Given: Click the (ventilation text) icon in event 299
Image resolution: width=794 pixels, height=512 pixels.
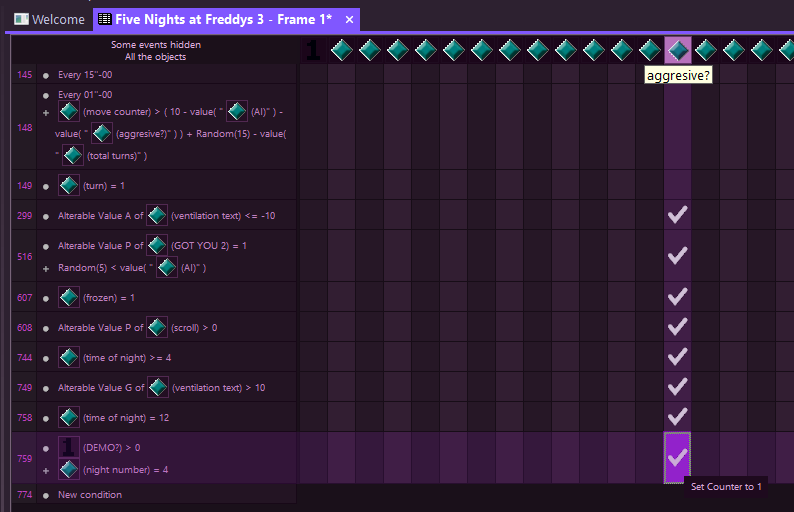Looking at the screenshot, I should (156, 215).
